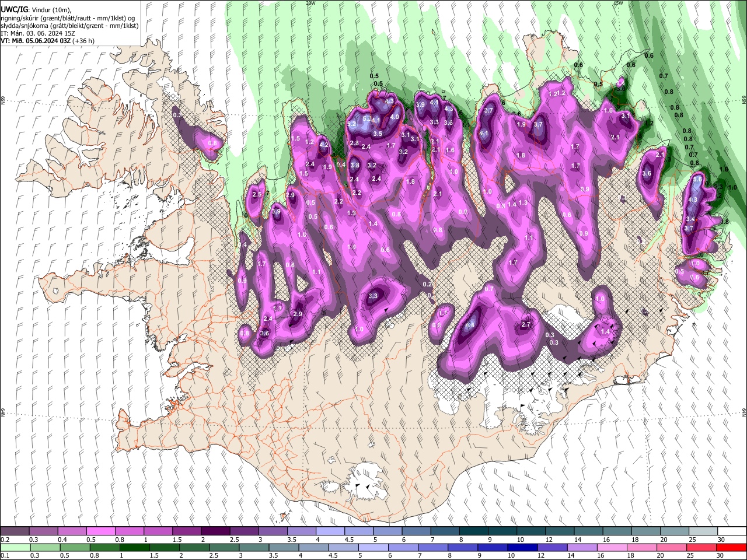This screenshot has height=560, width=747.
Task: Pick the bright red 30 swatch in lower legend
Action: (731, 548)
